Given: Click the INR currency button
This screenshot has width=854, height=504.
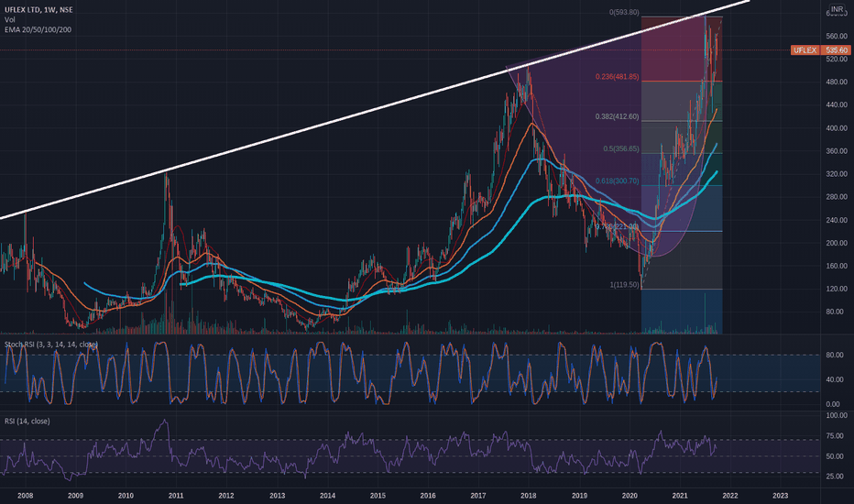Looking at the screenshot, I should click(x=837, y=9).
